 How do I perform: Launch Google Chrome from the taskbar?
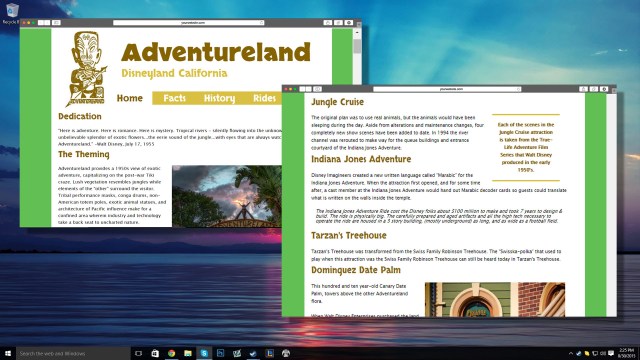pyautogui.click(x=171, y=353)
